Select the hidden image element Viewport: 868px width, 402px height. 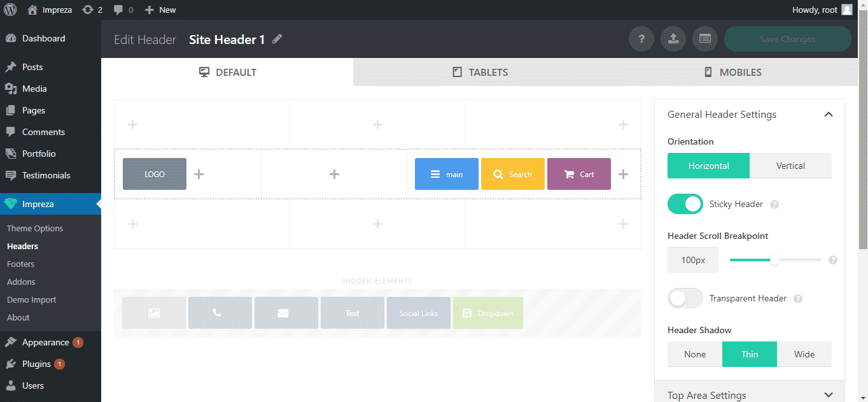tap(154, 313)
